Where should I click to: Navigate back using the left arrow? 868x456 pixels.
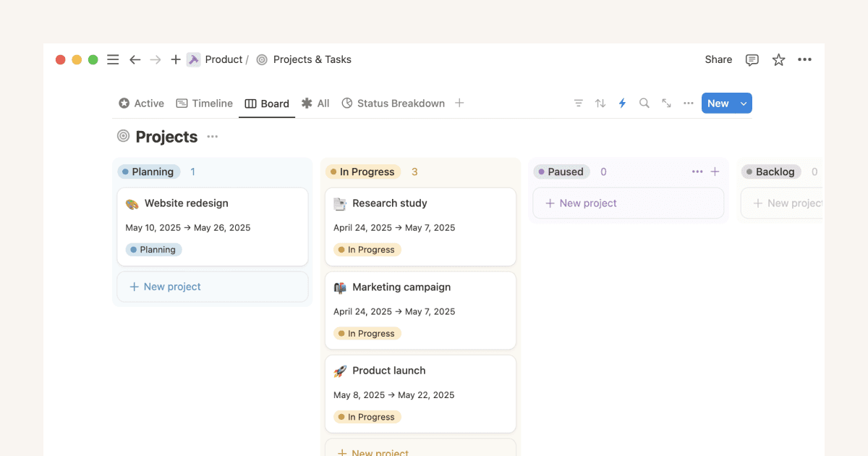point(135,59)
